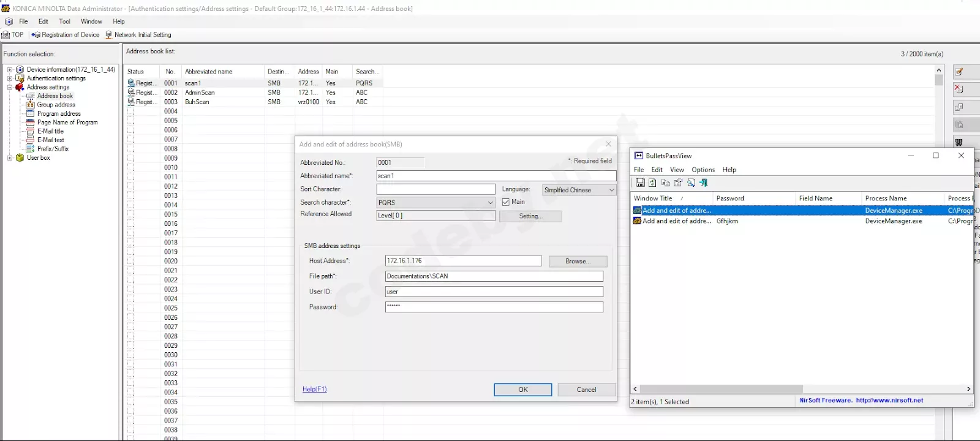Expand the User box tree node
Image resolution: width=980 pixels, height=441 pixels.
point(10,158)
